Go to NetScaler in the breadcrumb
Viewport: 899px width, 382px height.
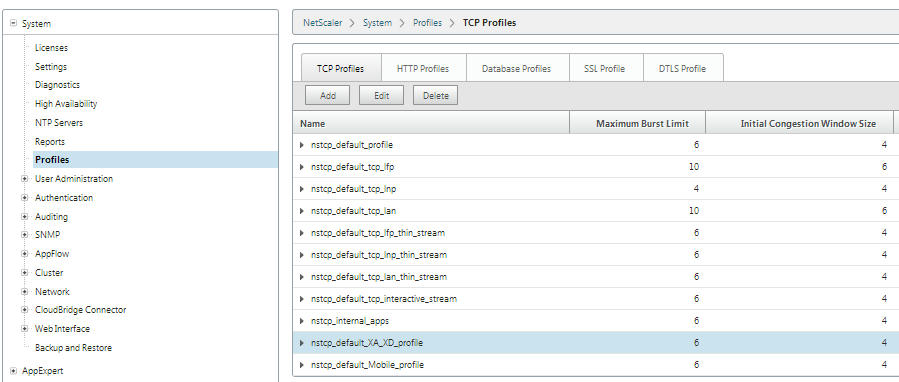(323, 23)
